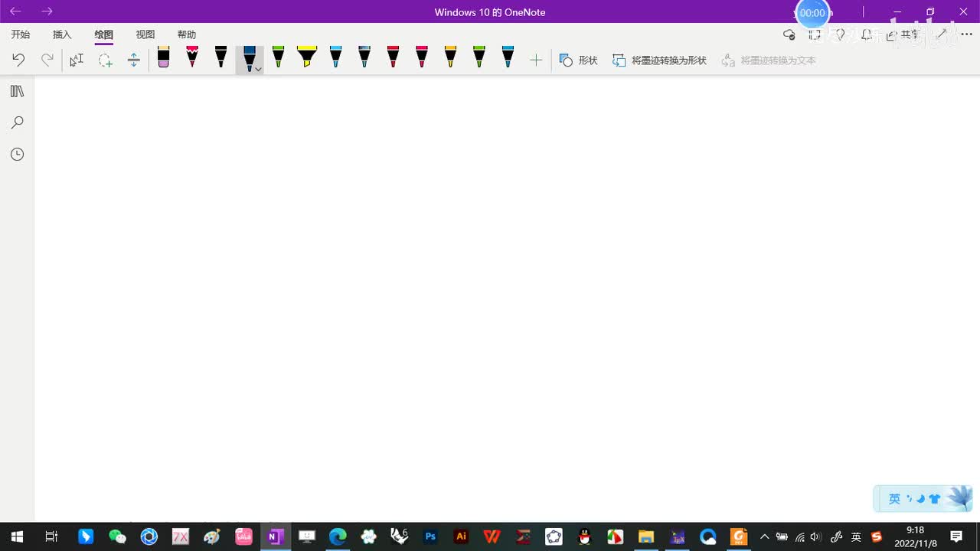The width and height of the screenshot is (980, 551).
Task: Click the blank note page canvas
Action: coord(507,298)
